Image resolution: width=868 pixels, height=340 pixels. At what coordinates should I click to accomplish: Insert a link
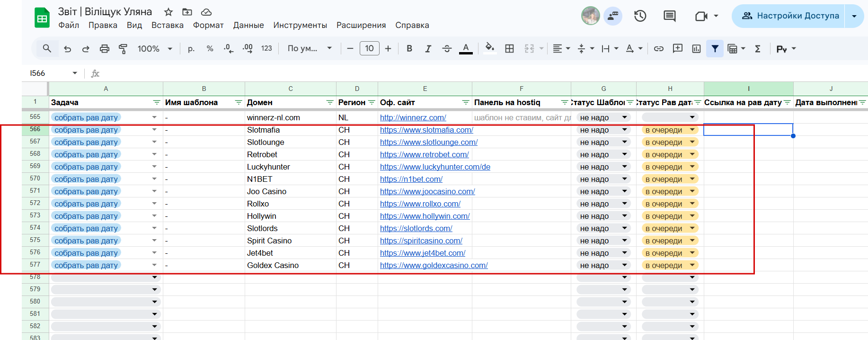click(x=659, y=48)
